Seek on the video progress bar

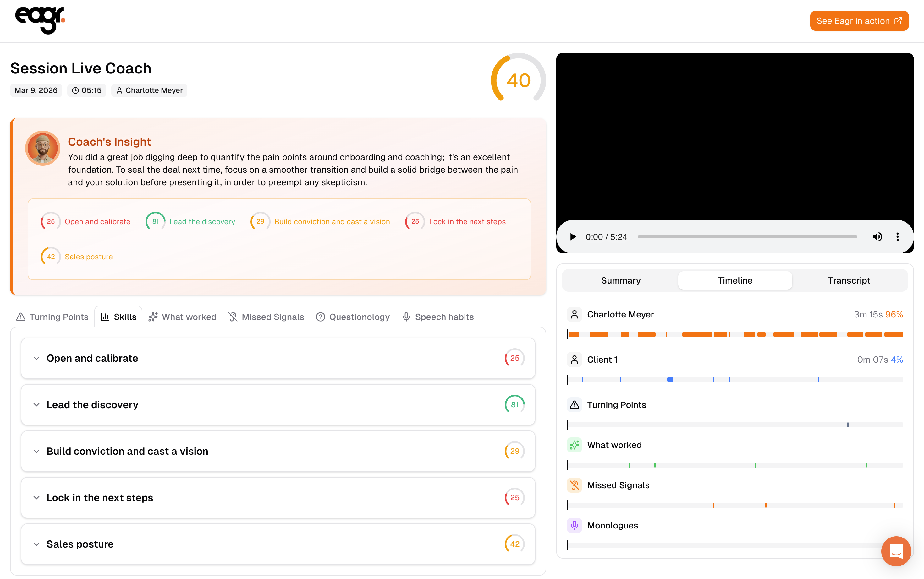[747, 237]
